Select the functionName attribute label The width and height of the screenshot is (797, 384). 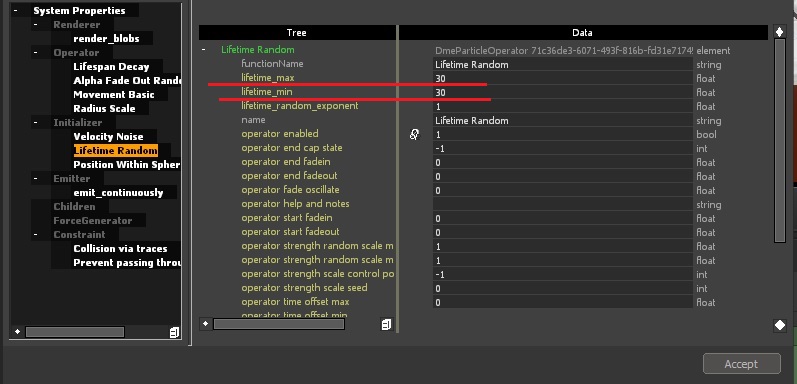(272, 64)
